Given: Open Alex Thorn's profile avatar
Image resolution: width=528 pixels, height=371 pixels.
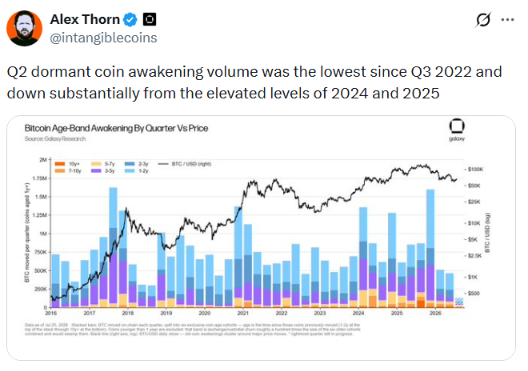Looking at the screenshot, I should [24, 28].
